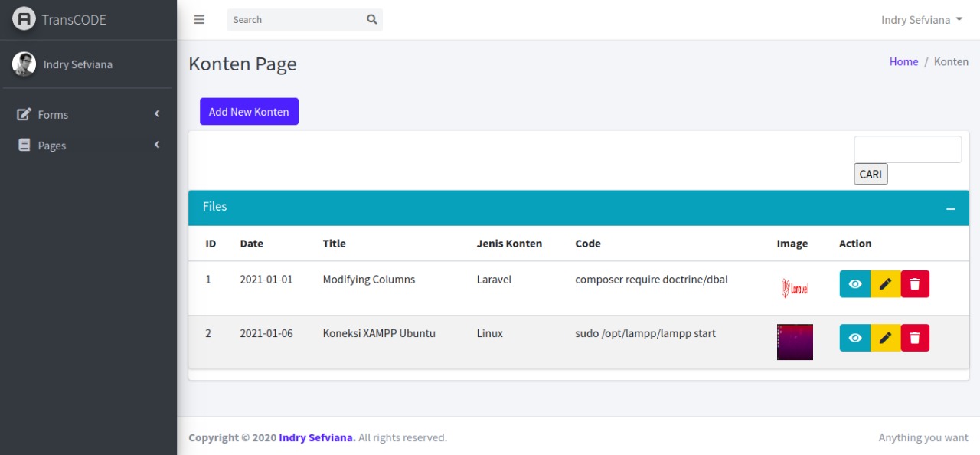View details of Modifying Columns with the eye icon

(855, 283)
